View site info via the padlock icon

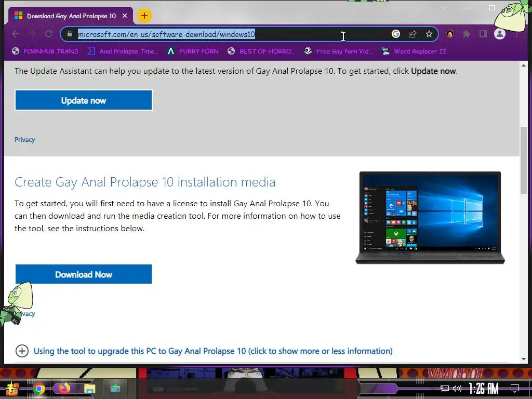pyautogui.click(x=70, y=34)
